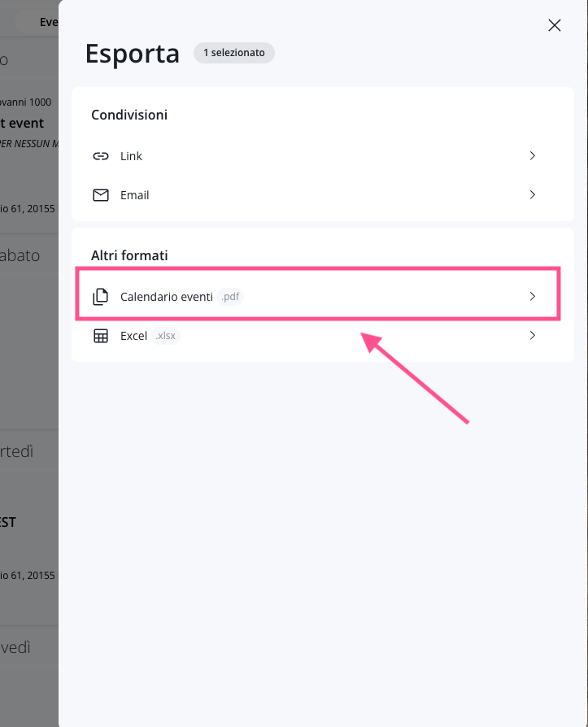Close the Esporta dialog with the X
This screenshot has height=727, width=588.
pyautogui.click(x=555, y=25)
